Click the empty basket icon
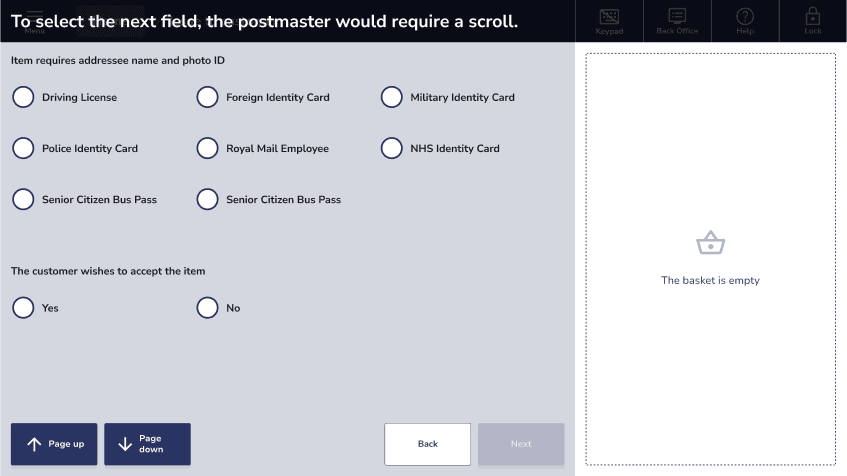Screen dimensions: 847x476 click(x=710, y=243)
